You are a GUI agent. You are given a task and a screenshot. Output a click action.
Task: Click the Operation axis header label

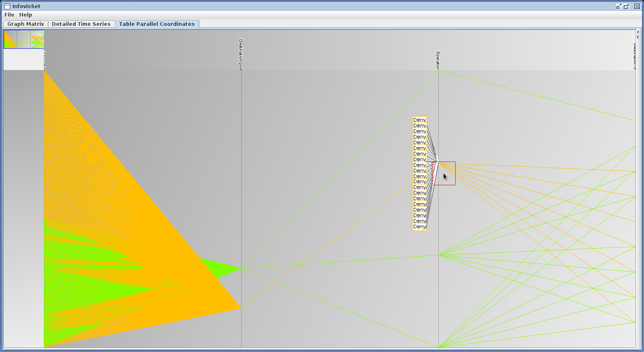pos(438,60)
